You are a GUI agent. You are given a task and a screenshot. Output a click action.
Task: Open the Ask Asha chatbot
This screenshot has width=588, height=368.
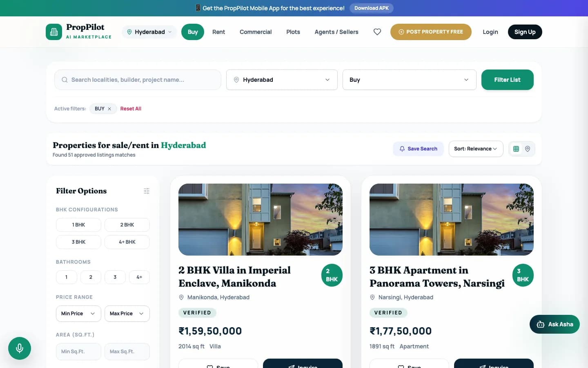(555, 324)
